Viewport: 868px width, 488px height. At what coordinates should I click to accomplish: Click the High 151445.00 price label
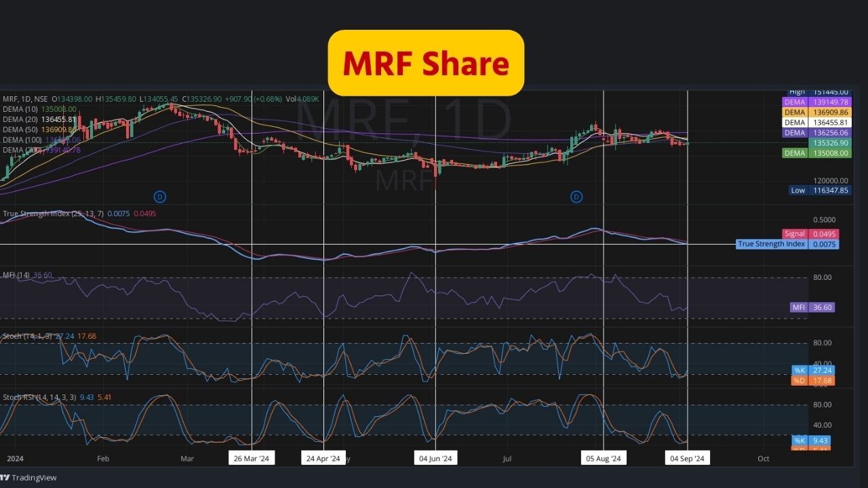pos(820,92)
